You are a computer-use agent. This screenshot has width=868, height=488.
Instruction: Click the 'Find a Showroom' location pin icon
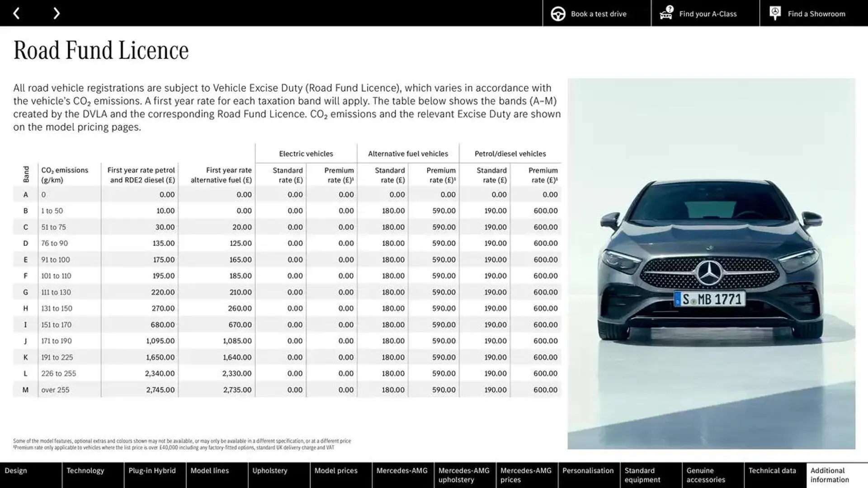click(x=774, y=13)
